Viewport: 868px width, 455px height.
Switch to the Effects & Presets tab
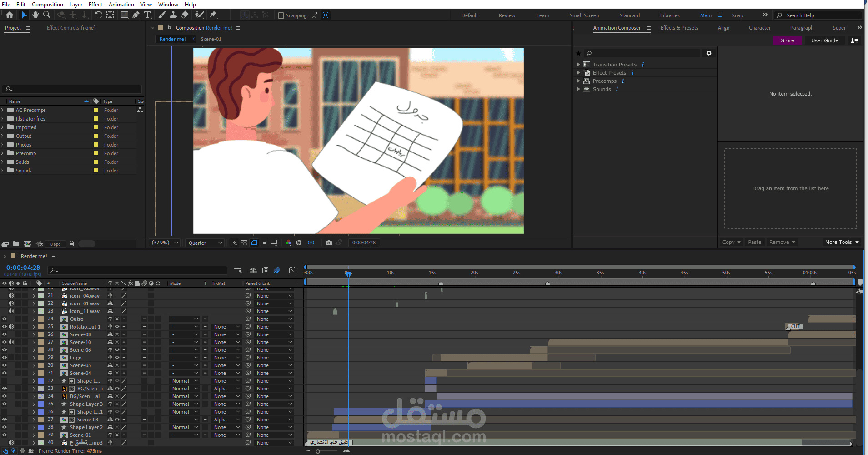[x=679, y=28]
